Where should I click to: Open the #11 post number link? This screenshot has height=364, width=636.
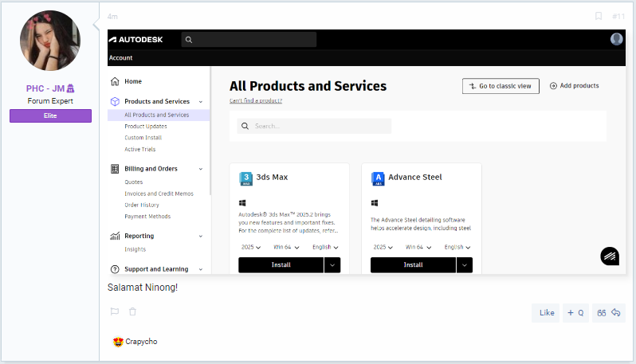point(618,17)
